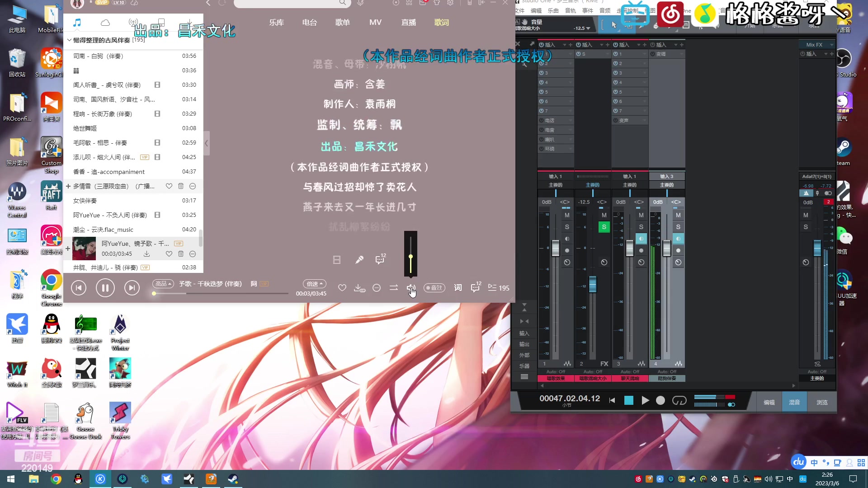The image size is (868, 488).
Task: Toggle desktop lyrics with the 词 icon
Action: tap(458, 288)
